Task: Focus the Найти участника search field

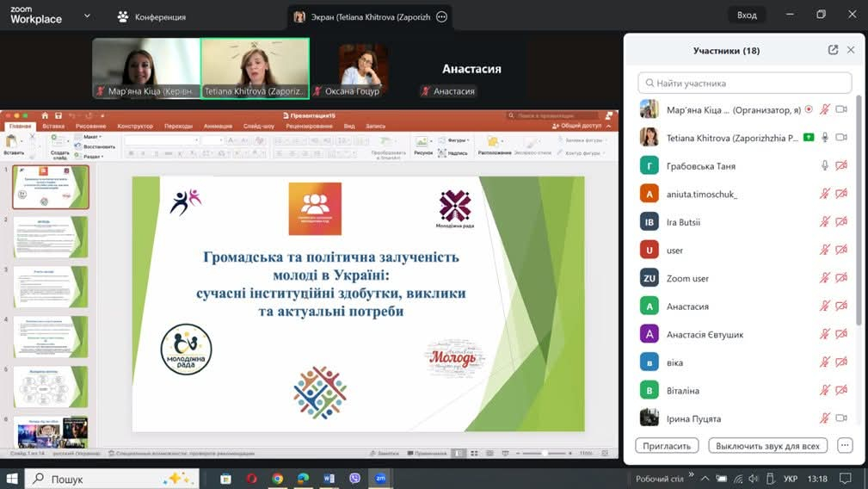Action: (x=745, y=84)
